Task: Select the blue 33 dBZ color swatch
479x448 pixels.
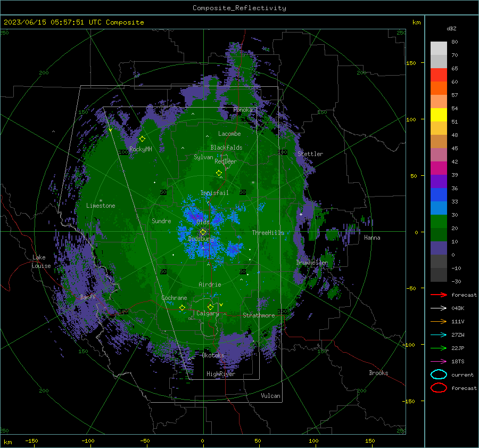Action: click(x=439, y=208)
